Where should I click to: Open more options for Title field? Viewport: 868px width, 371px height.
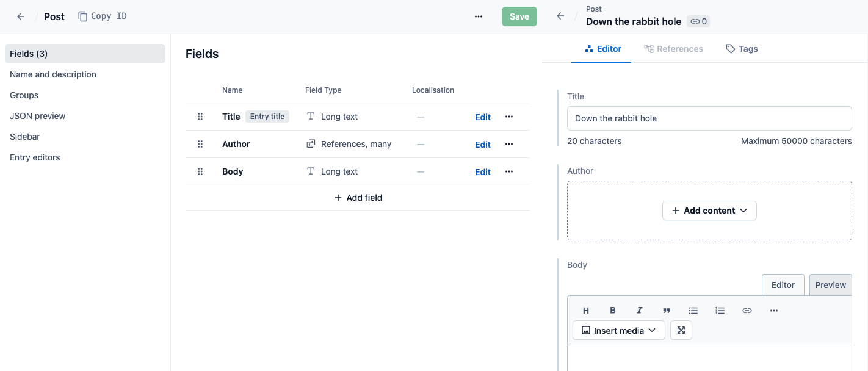click(x=509, y=117)
